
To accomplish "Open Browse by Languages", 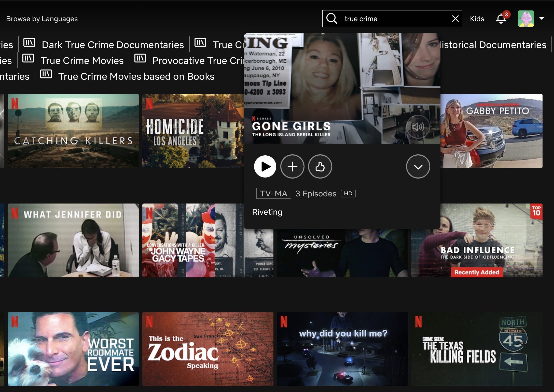I will [42, 19].
